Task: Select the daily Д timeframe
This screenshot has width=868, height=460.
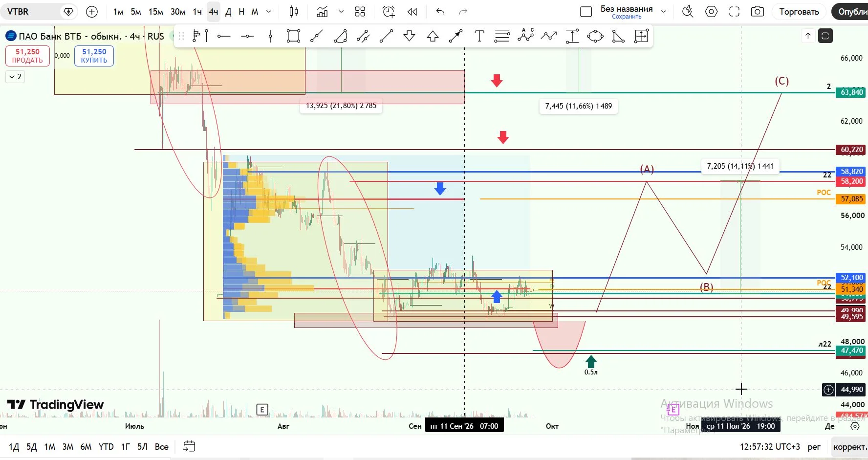Action: (228, 12)
